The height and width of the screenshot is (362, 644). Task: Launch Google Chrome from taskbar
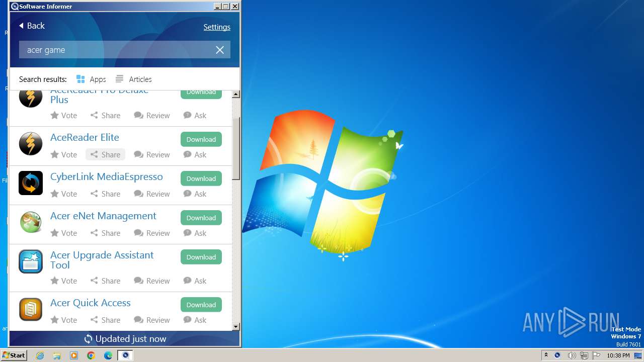coord(91,355)
